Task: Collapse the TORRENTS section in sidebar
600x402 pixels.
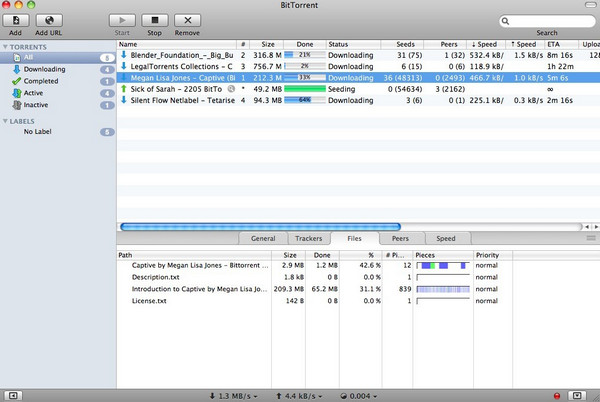Action: point(6,46)
